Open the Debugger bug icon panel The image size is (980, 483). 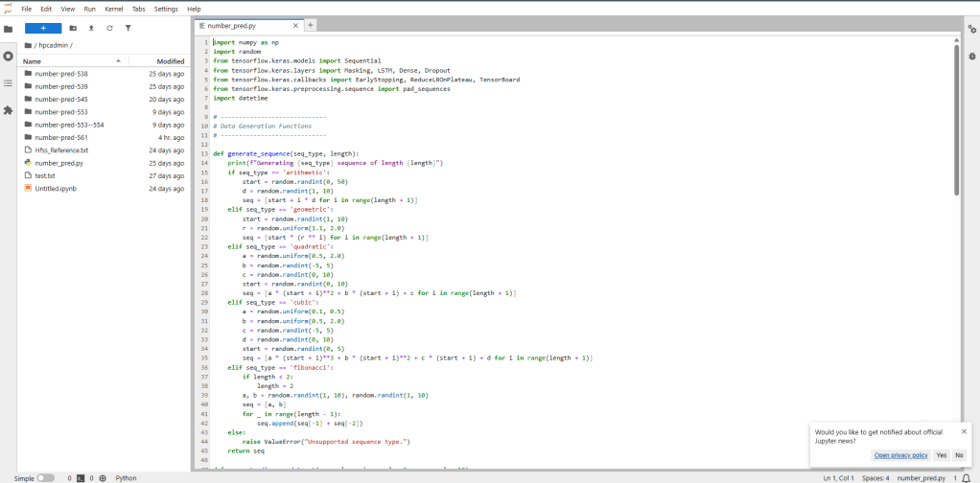coord(971,56)
